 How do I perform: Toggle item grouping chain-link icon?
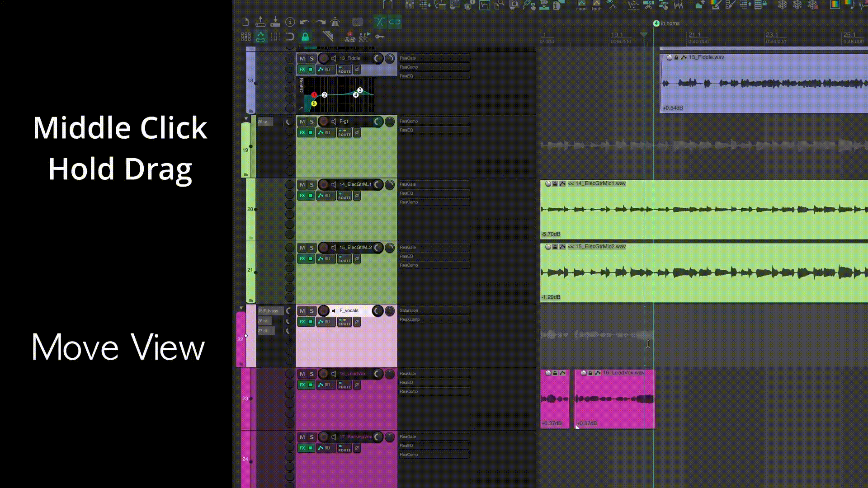point(395,22)
